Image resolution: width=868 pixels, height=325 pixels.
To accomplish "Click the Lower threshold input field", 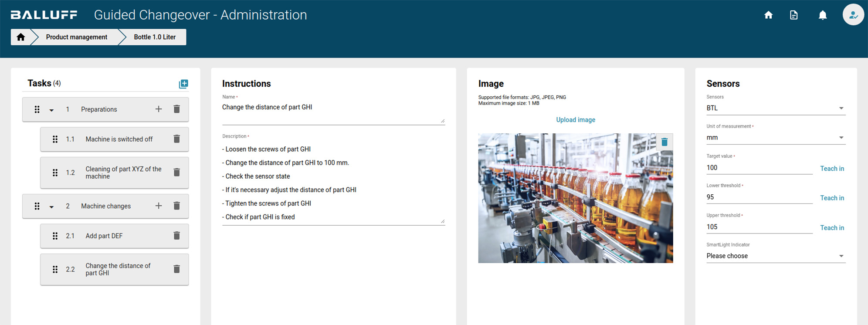I will point(759,197).
